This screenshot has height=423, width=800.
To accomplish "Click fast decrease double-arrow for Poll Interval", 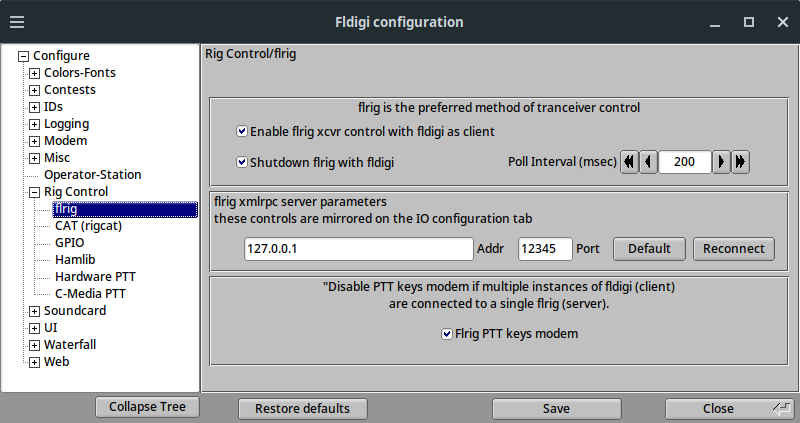I will pos(629,161).
